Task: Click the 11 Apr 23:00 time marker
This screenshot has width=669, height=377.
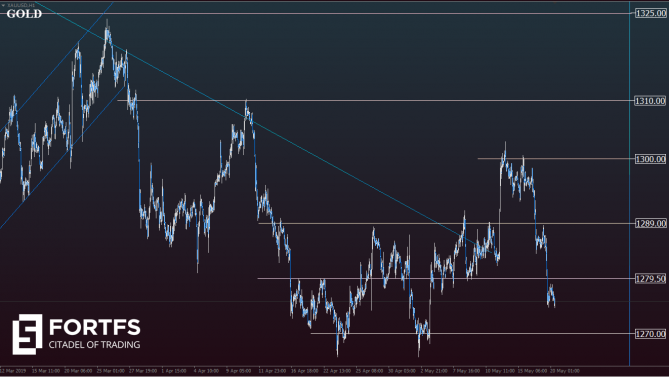Action: coord(272,371)
